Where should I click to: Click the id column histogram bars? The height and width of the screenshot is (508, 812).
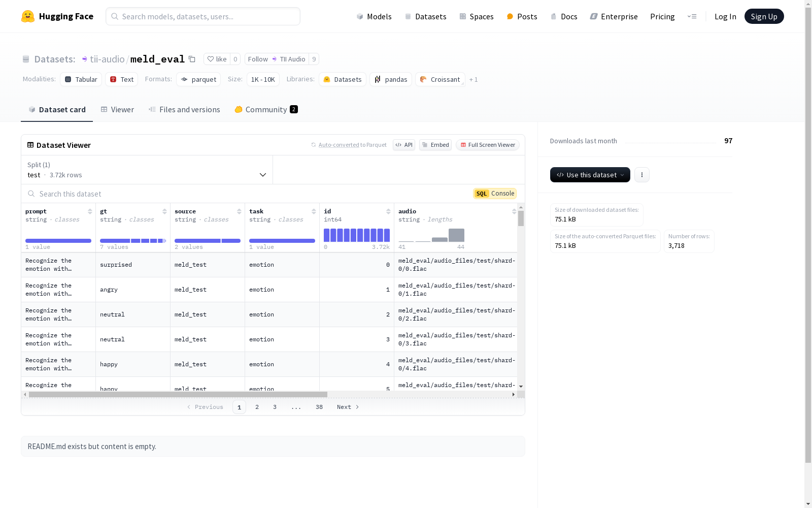[x=357, y=235]
